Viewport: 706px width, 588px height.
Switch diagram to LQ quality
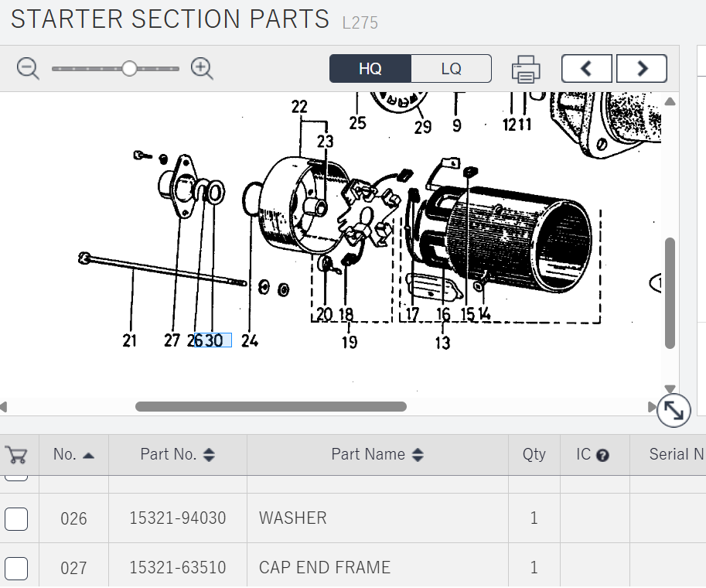click(451, 69)
